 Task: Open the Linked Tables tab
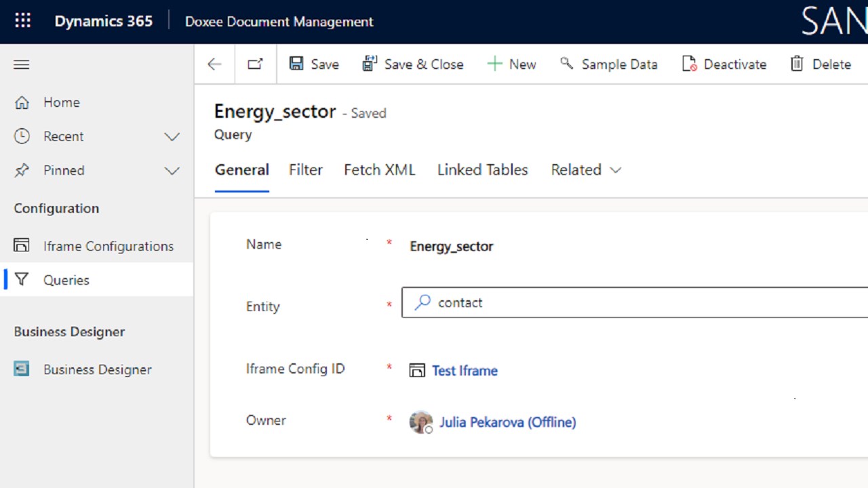tap(482, 170)
